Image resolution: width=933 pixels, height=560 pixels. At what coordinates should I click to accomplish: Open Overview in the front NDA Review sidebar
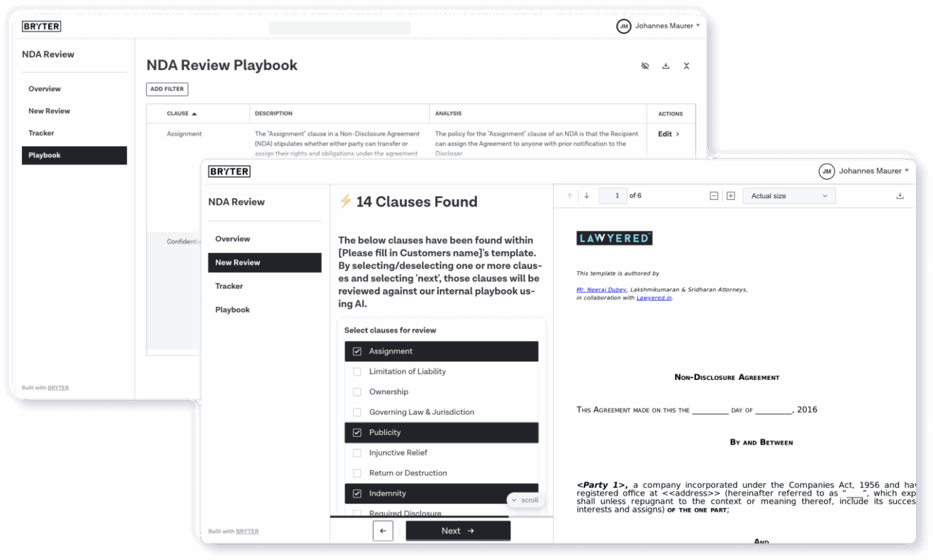[x=233, y=239]
